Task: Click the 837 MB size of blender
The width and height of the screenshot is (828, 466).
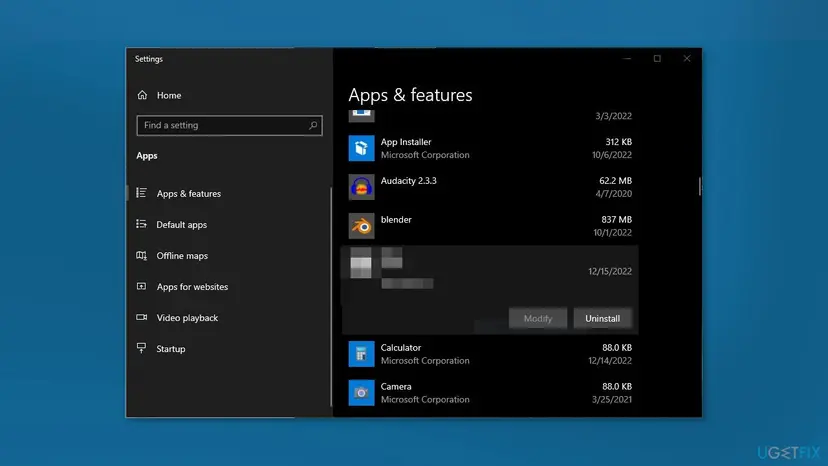Action: pos(616,219)
